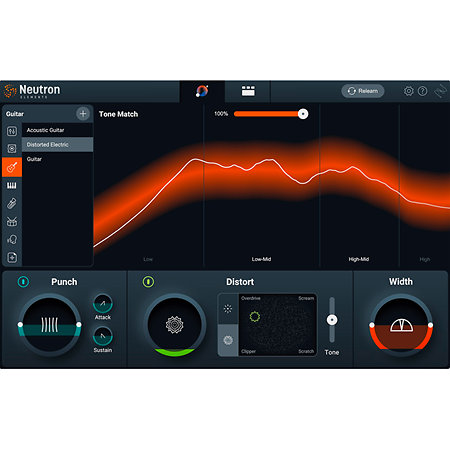Viewport: 450px width, 450px height.
Task: Open the Assistant view tab
Action: (202, 91)
